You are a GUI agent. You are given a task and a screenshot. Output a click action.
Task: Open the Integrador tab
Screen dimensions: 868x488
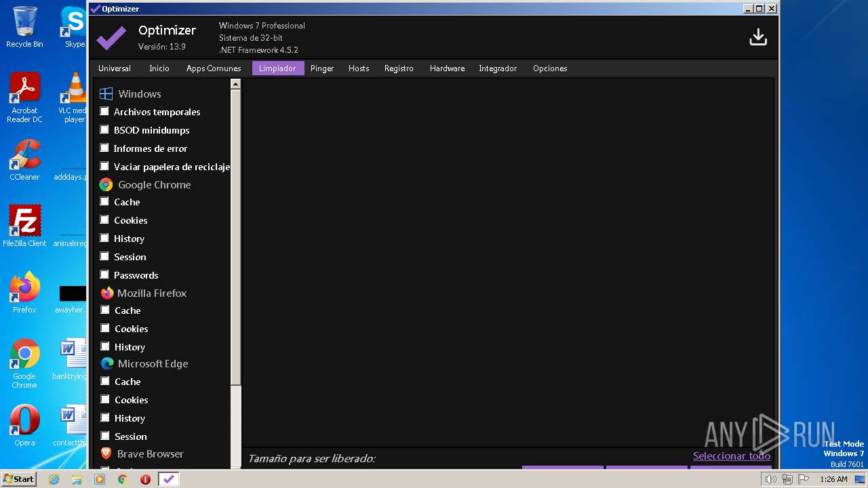[498, 68]
